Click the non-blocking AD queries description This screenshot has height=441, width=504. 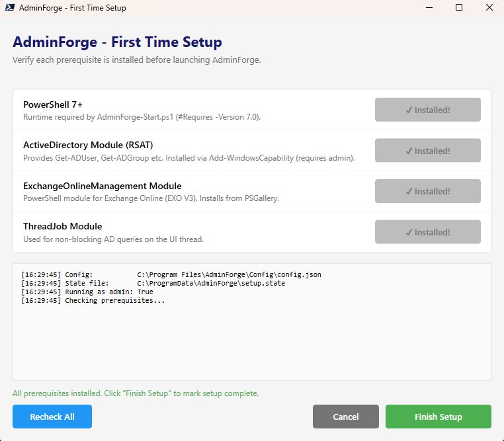pyautogui.click(x=114, y=239)
